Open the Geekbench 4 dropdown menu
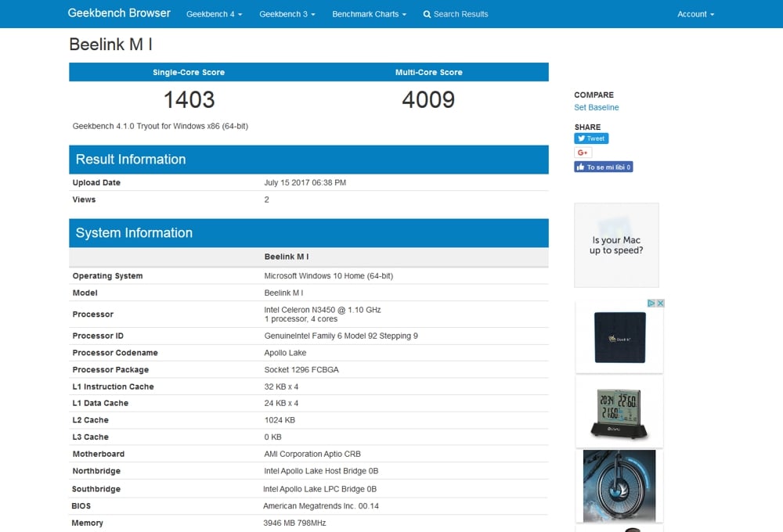 coord(214,14)
